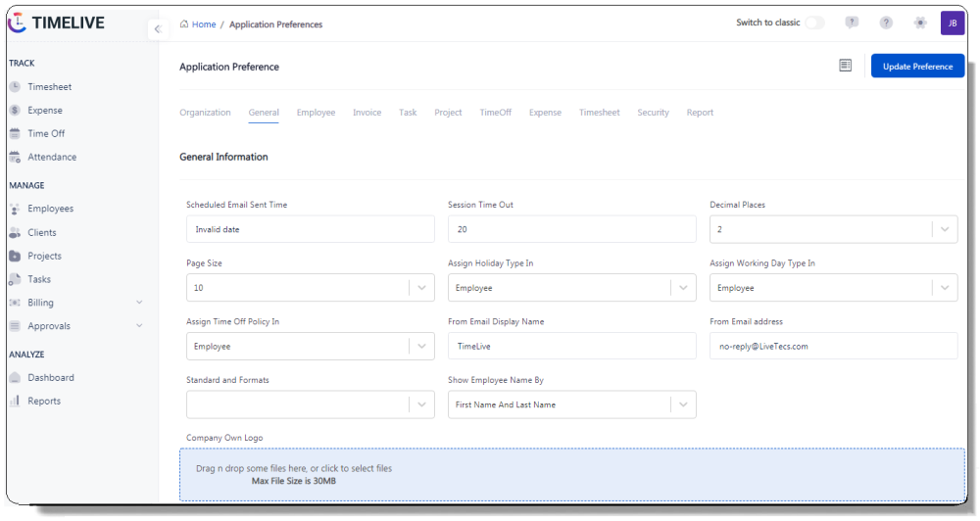Click the Billing money icon
Screen dimensions: 980x521
(15, 303)
